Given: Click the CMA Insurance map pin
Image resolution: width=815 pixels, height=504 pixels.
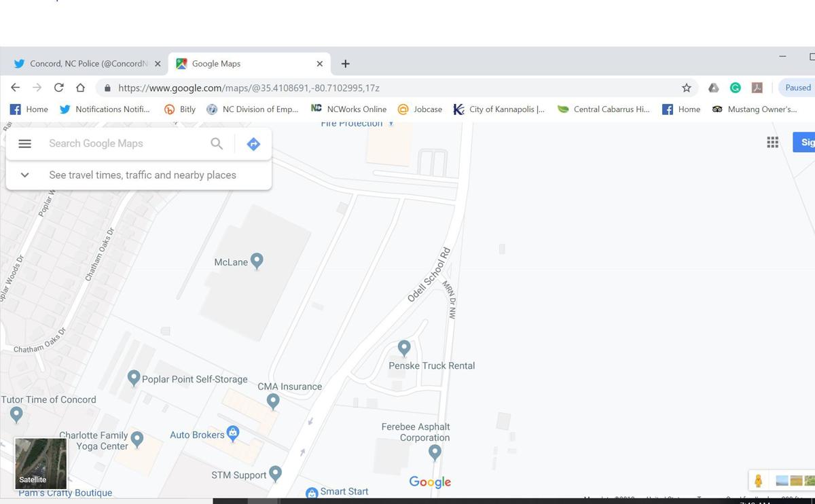Looking at the screenshot, I should pyautogui.click(x=273, y=401).
